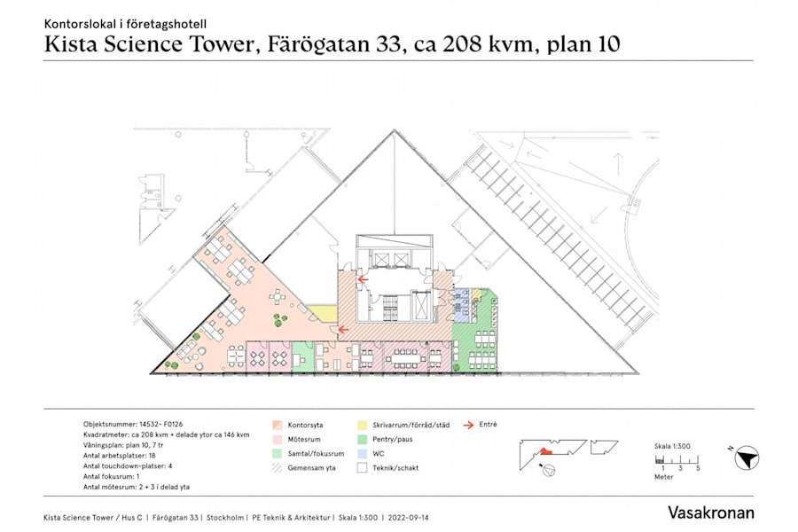Viewport: 798px width, 532px height.
Task: Click the orange Kontorsyta legend swatch
Action: point(278,424)
